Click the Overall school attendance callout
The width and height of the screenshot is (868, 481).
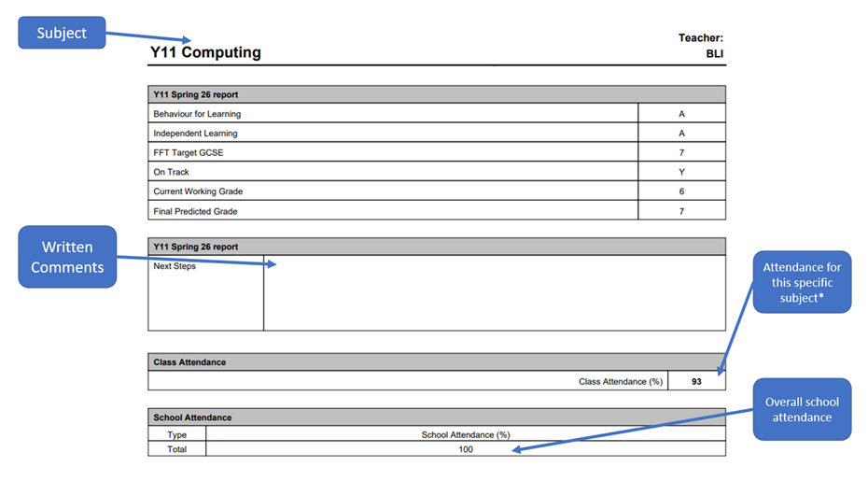coord(802,409)
